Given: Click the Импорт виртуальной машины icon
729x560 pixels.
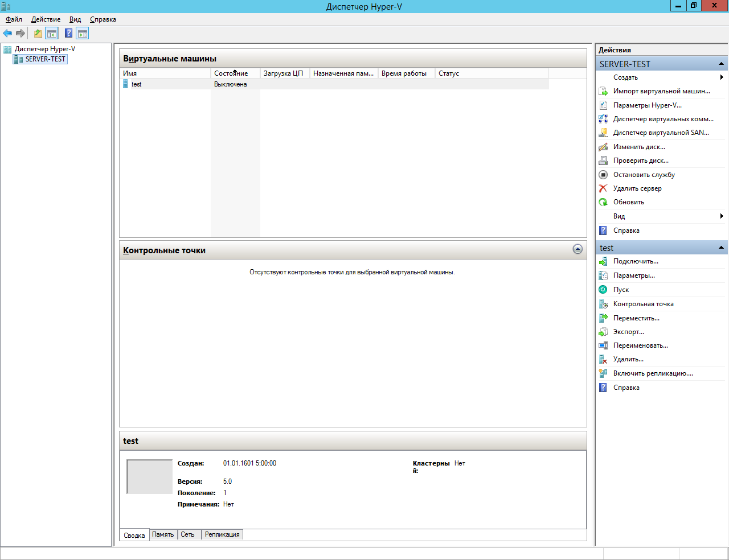Looking at the screenshot, I should tap(603, 91).
